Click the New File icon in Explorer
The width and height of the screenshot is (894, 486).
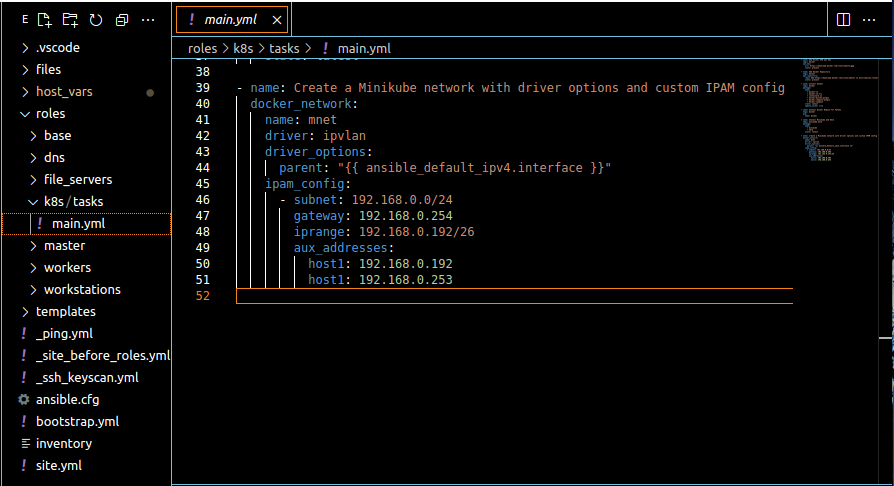44,19
